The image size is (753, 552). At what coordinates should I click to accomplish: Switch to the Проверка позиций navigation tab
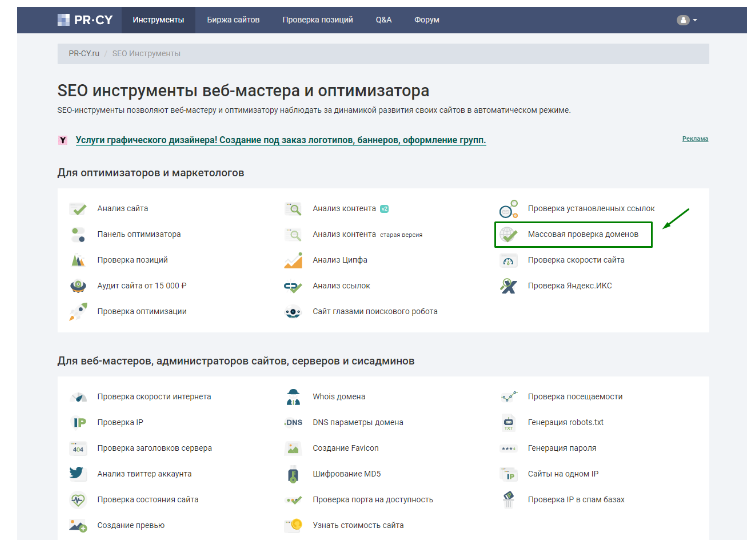(x=318, y=19)
